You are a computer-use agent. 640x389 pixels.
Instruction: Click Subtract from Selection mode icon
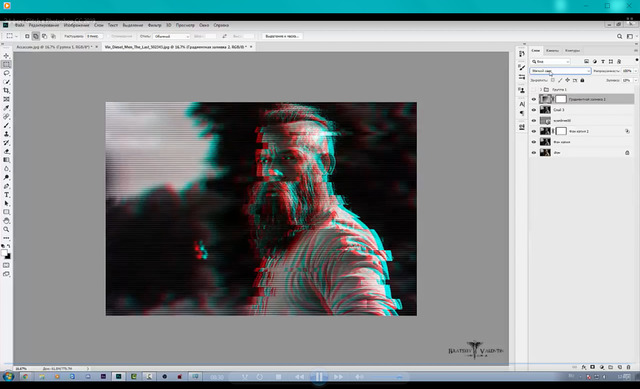coord(44,36)
